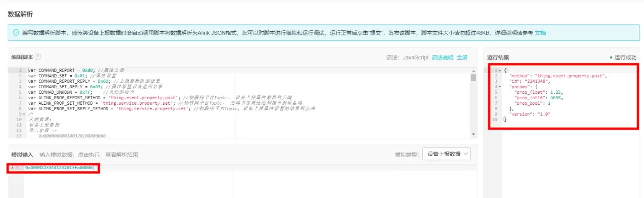Click the "prop_float": 1.25 result line
The image size is (644, 198).
pos(537,92)
